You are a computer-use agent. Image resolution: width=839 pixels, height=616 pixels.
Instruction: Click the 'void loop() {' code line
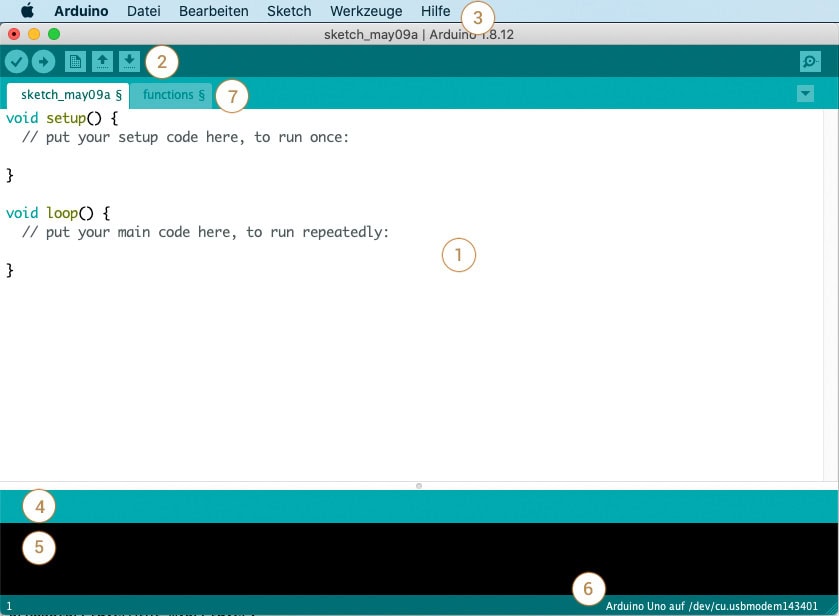coord(58,213)
